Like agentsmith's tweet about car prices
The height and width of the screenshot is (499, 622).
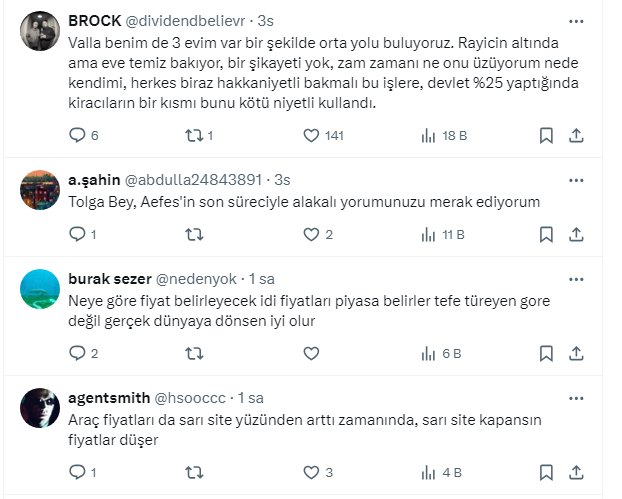(311, 472)
